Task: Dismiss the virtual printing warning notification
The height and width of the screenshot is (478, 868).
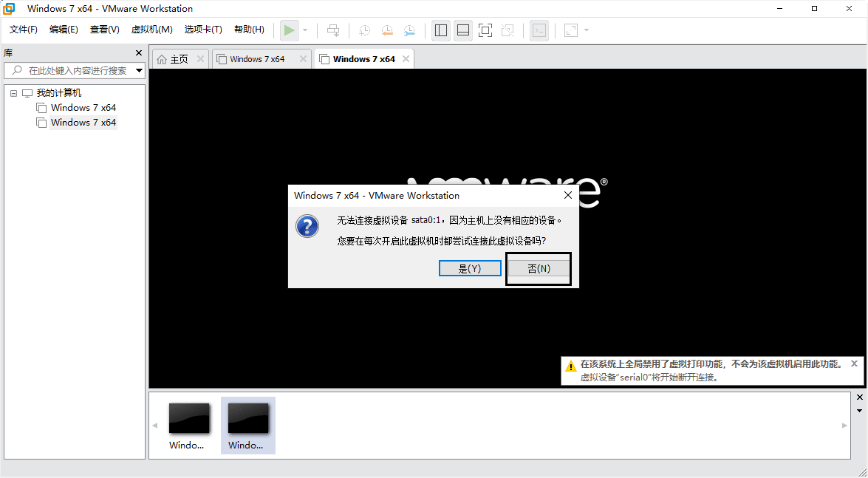Action: pos(854,364)
